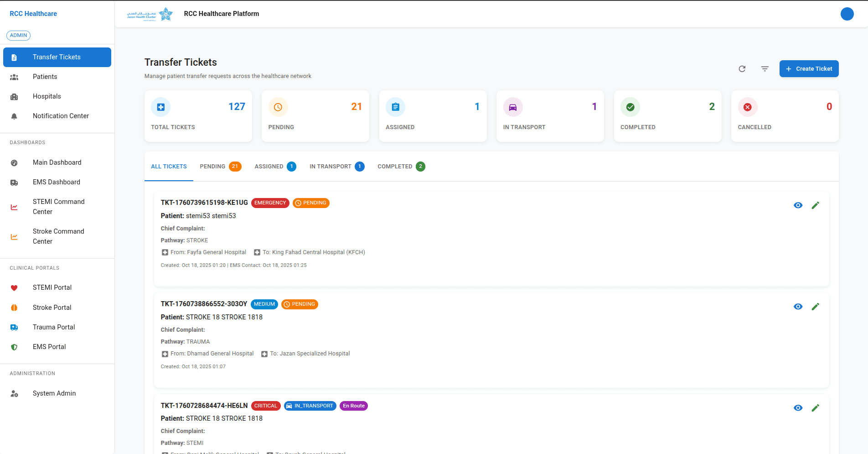This screenshot has height=454, width=868.
Task: Toggle the eye view on TKT-1760738866552-303OY
Action: (798, 307)
